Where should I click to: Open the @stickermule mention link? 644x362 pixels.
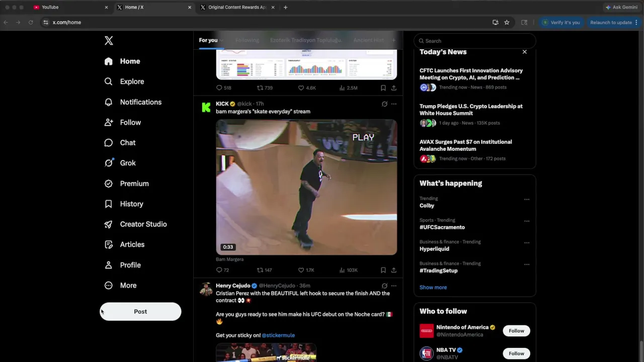pos(278,335)
